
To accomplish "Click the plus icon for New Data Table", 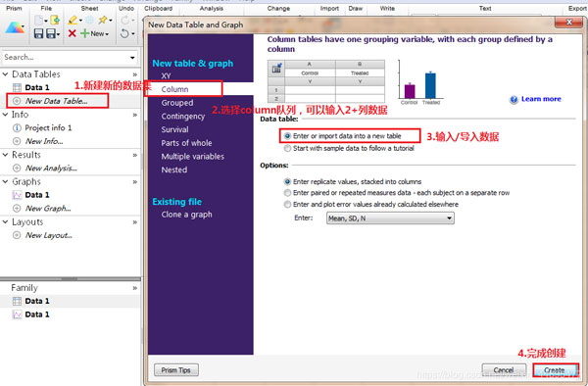I will (x=17, y=101).
